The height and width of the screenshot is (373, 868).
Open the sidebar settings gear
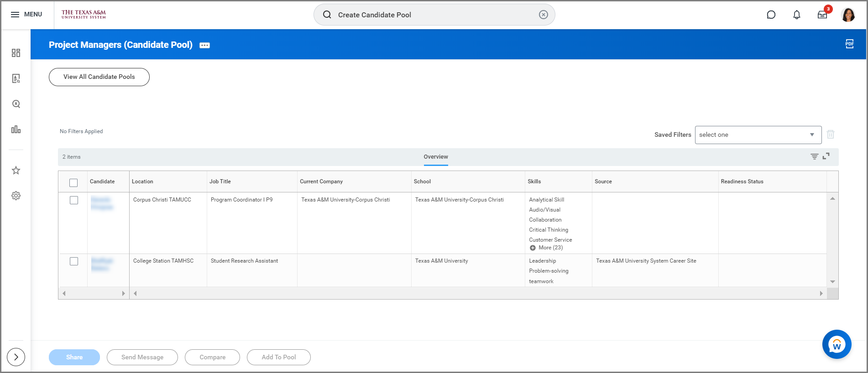click(16, 196)
